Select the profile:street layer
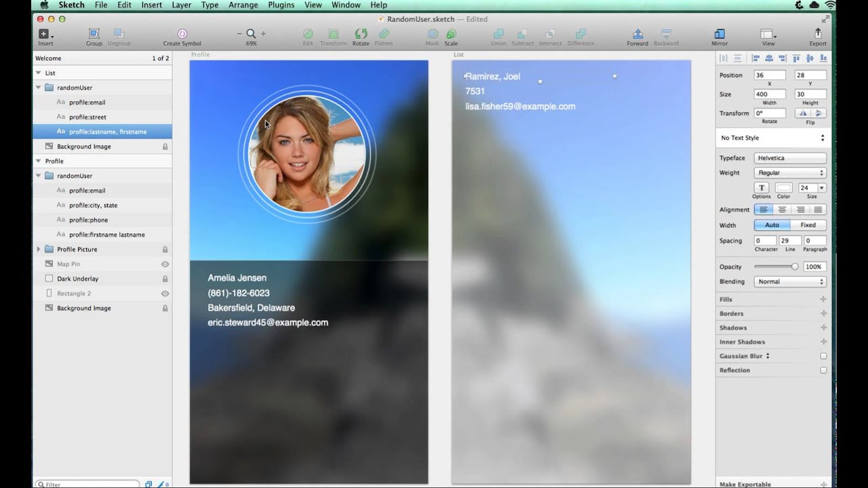 click(102, 117)
